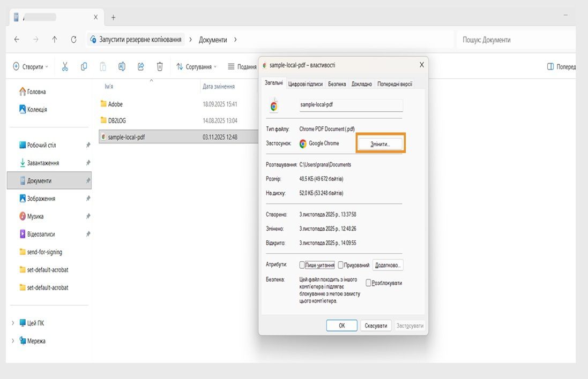588x379 pixels.
Task: Switch to the Загальні tab
Action: (x=274, y=83)
